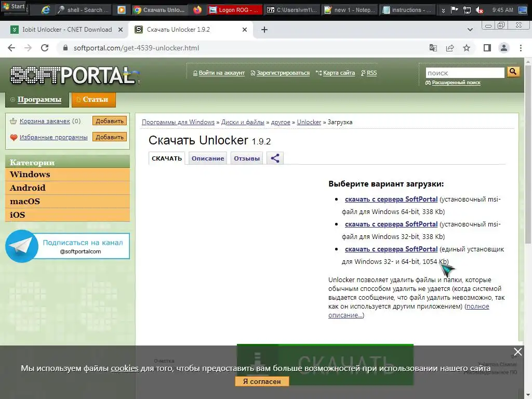Click Диски и файлы breadcrumb
532x399 pixels.
243,122
